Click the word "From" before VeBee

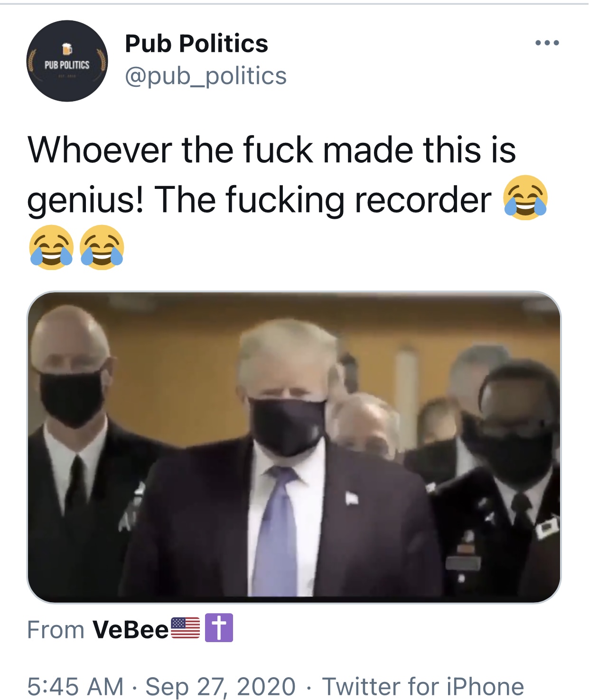[56, 630]
